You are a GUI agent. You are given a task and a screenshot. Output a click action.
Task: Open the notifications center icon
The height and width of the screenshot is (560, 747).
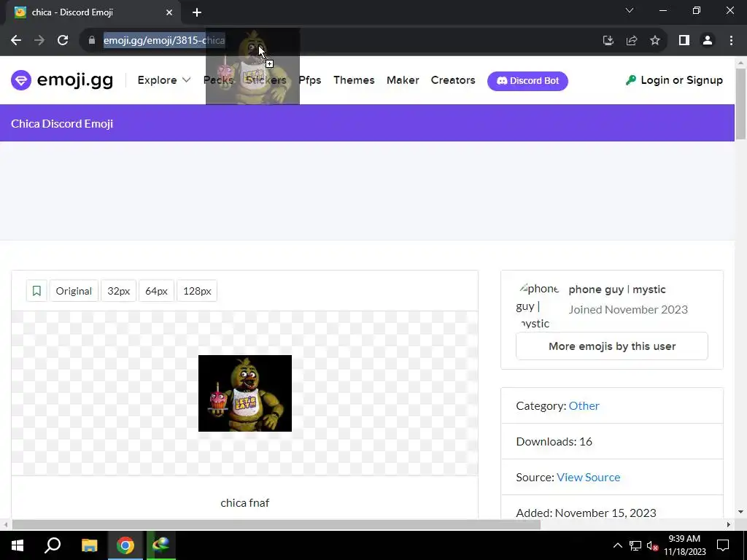723,545
